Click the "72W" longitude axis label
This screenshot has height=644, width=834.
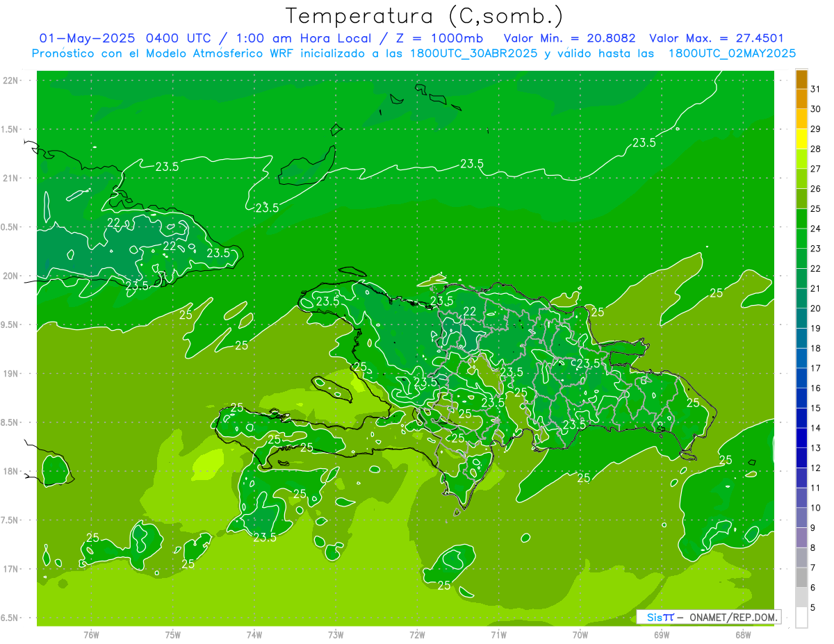click(418, 634)
